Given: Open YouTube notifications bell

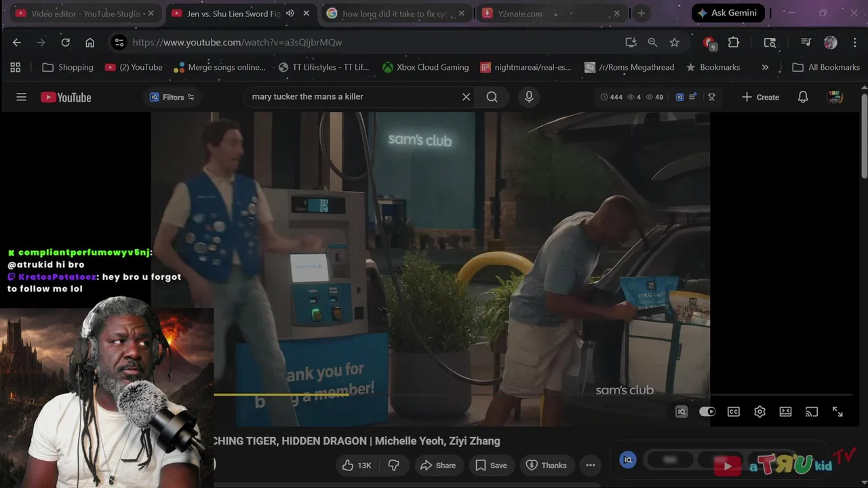Looking at the screenshot, I should click(x=803, y=97).
